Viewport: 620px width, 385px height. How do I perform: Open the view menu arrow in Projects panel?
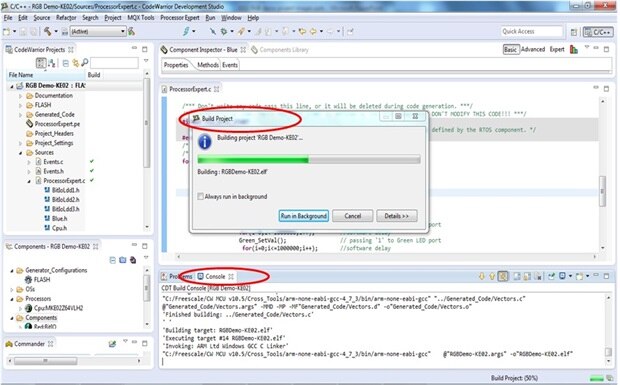coord(146,61)
